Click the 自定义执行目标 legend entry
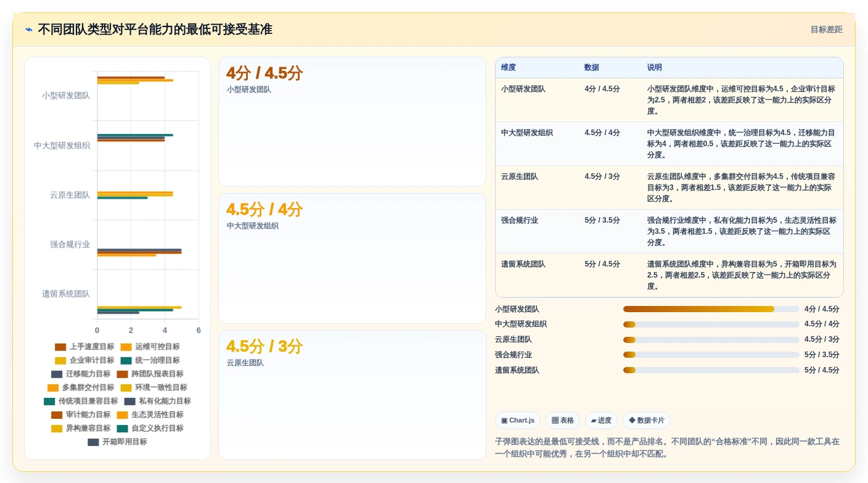 tap(150, 428)
